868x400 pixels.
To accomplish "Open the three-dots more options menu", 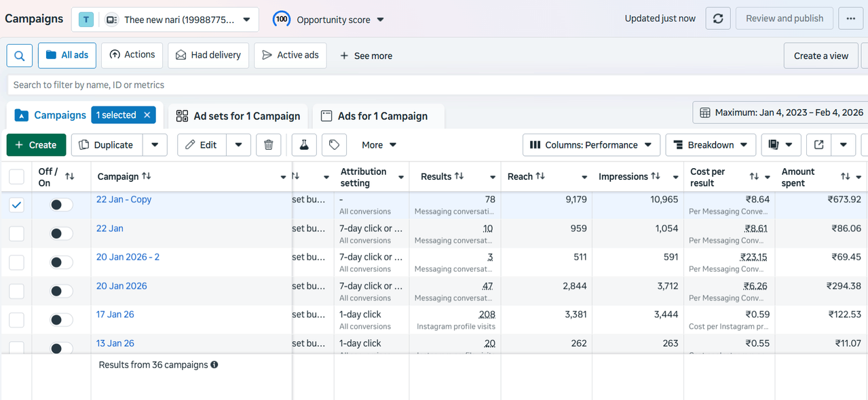I will coord(850,18).
